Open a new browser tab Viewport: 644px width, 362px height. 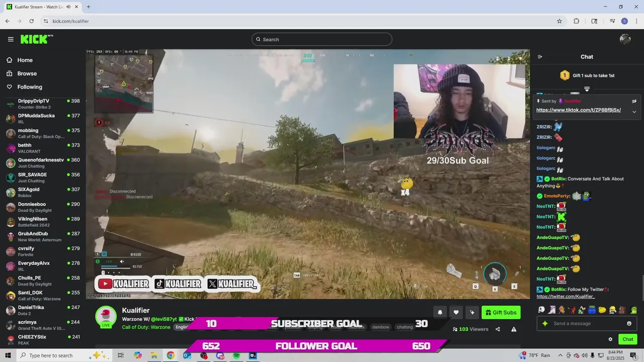(x=88, y=7)
